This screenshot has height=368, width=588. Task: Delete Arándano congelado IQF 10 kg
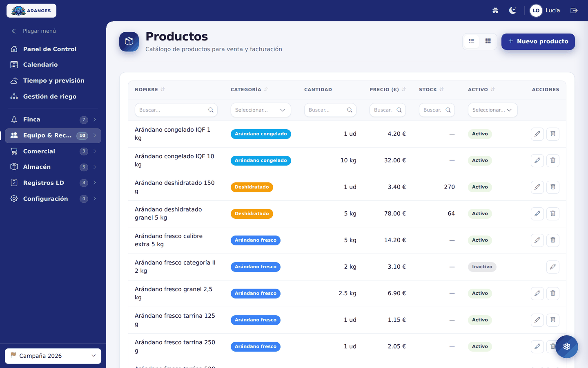click(x=553, y=161)
